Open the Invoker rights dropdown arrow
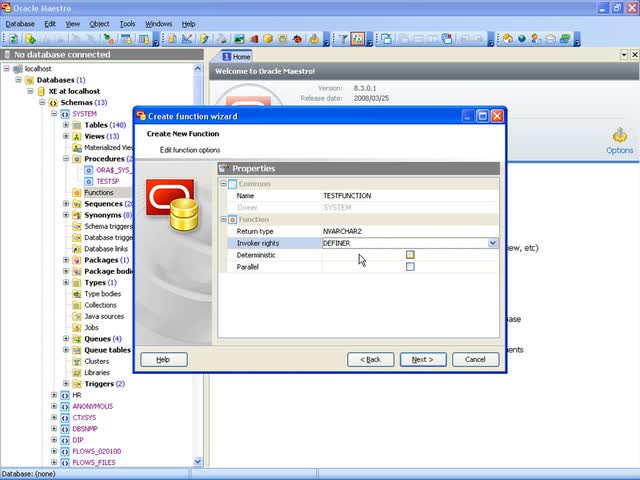This screenshot has width=640, height=480. coord(493,243)
